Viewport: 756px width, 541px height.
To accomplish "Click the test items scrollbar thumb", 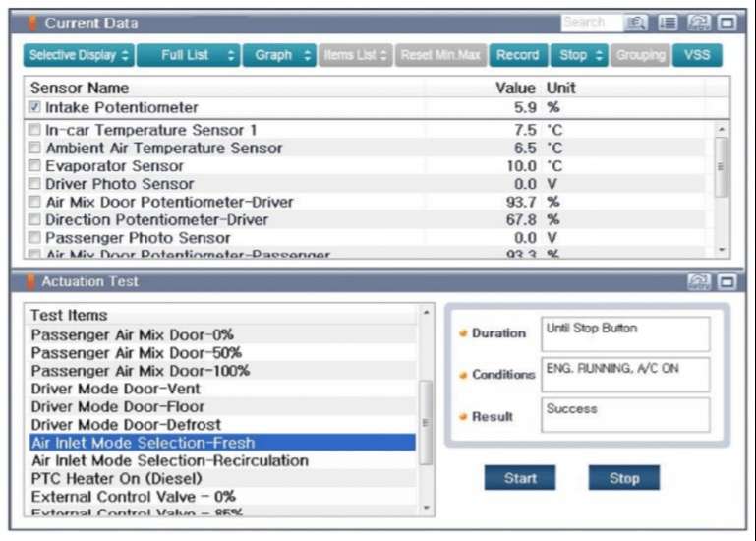I will (427, 423).
